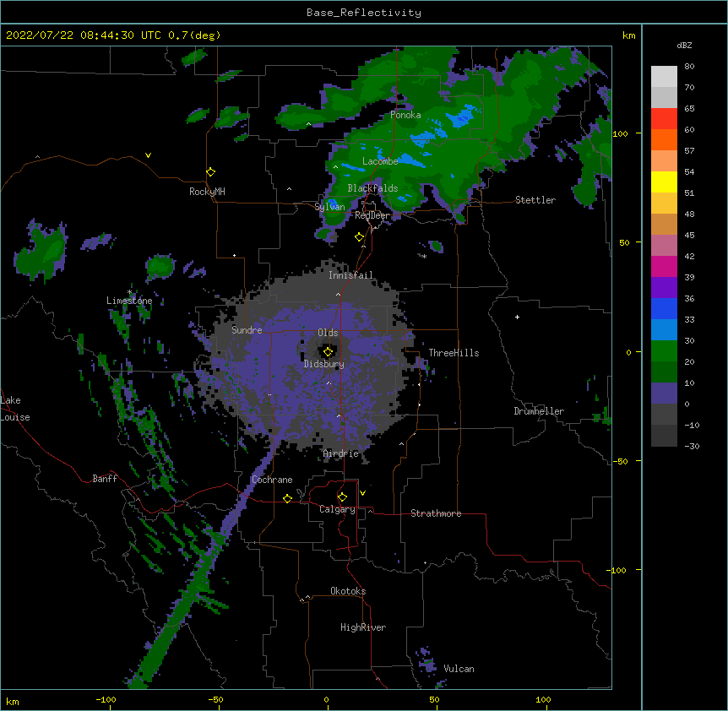Select the top light gray 80-70 dBZ swatch
This screenshot has height=711, width=728.
pyautogui.click(x=664, y=77)
